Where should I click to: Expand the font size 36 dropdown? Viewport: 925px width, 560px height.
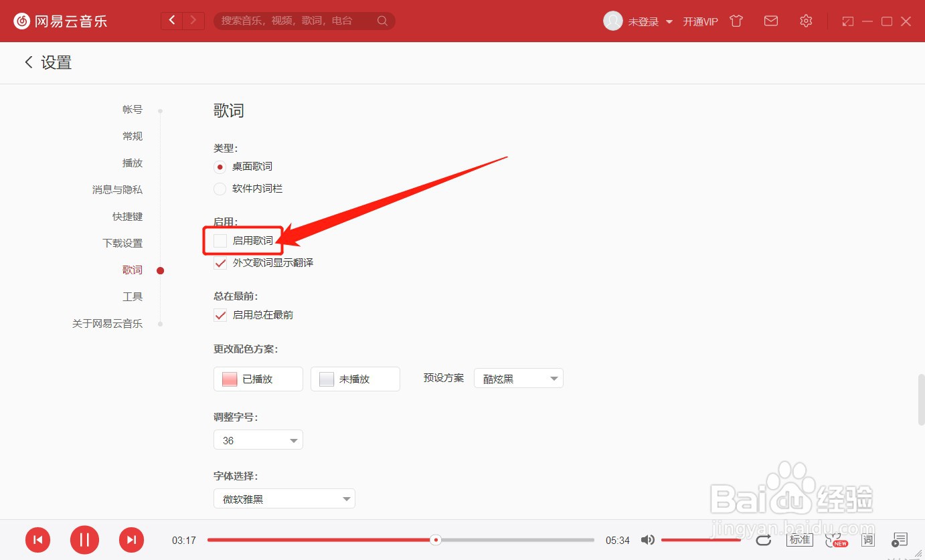coord(258,440)
